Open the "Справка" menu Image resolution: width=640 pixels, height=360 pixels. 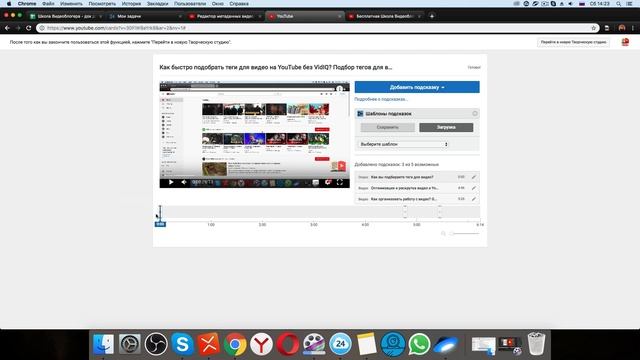[239, 4]
